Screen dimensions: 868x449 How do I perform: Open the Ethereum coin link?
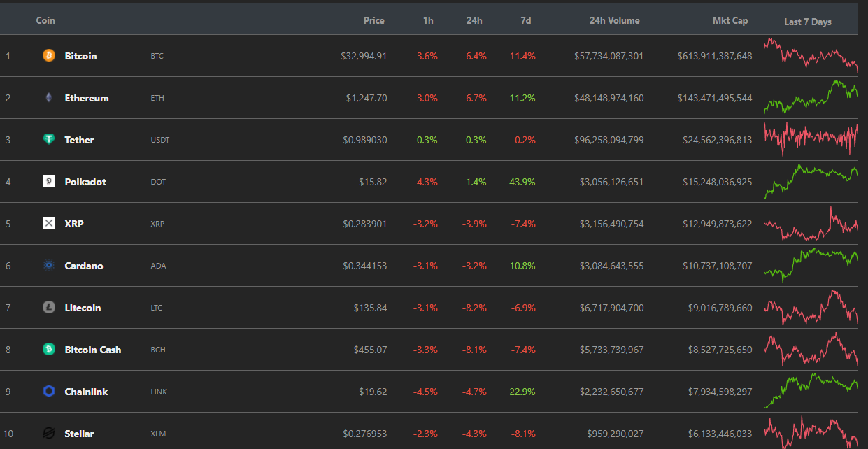pyautogui.click(x=87, y=98)
